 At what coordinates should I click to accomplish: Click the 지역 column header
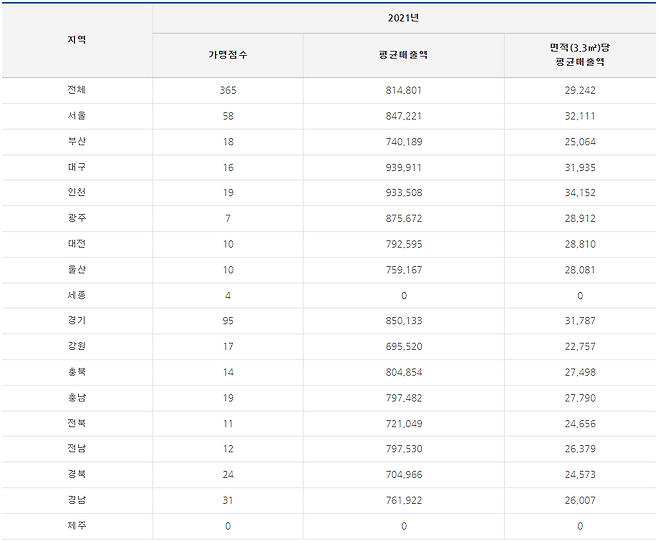click(76, 40)
